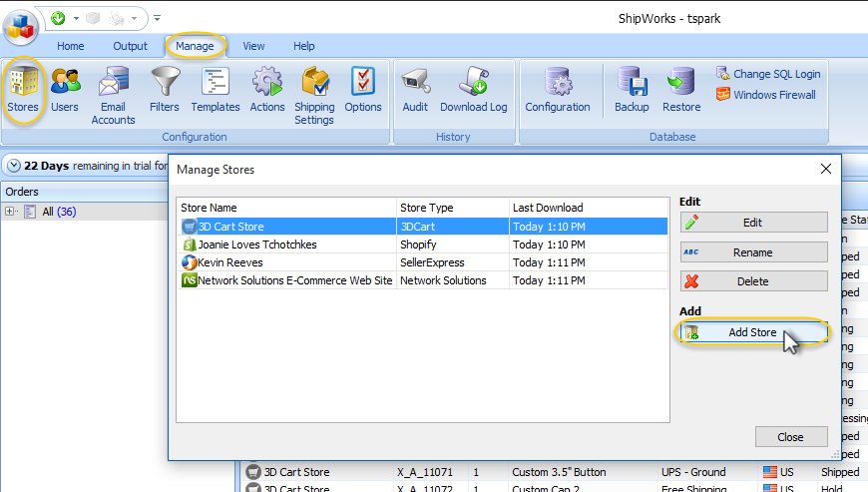This screenshot has height=492, width=868.
Task: Select the Joanie Loves Tchotchkes store row
Action: [422, 245]
